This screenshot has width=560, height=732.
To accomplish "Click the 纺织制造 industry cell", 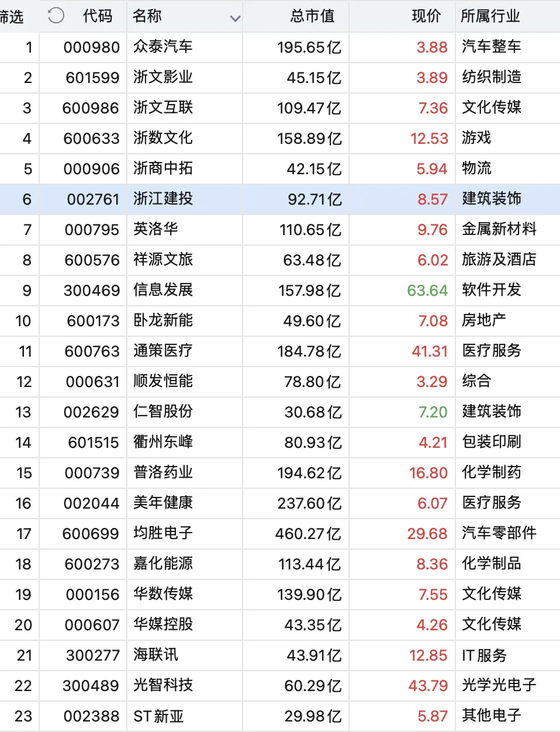I will tap(492, 77).
